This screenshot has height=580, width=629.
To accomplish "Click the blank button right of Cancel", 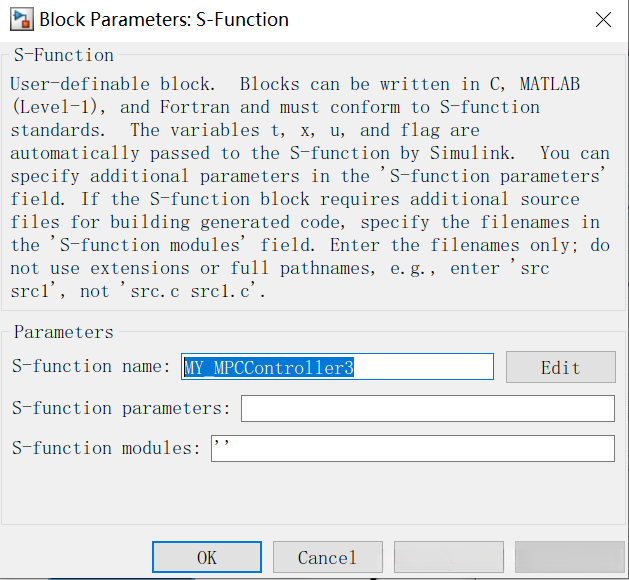I will (449, 557).
